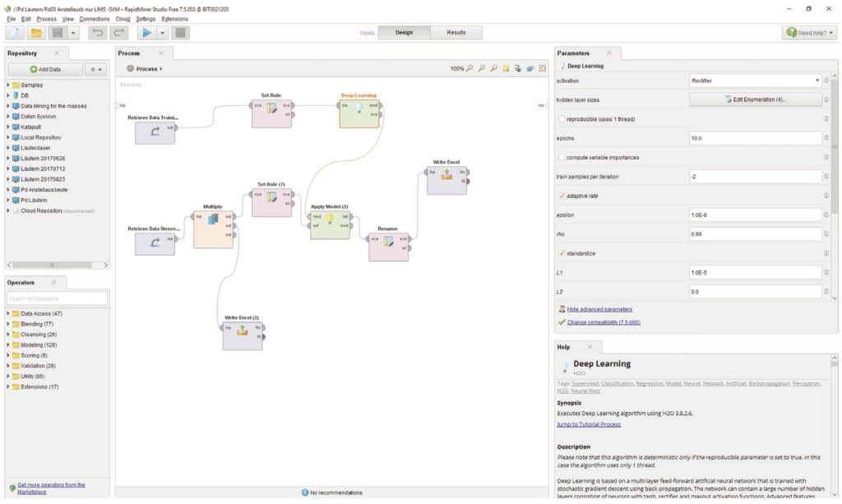The image size is (842, 504).
Task: Switch to the Results view
Action: [x=456, y=32]
